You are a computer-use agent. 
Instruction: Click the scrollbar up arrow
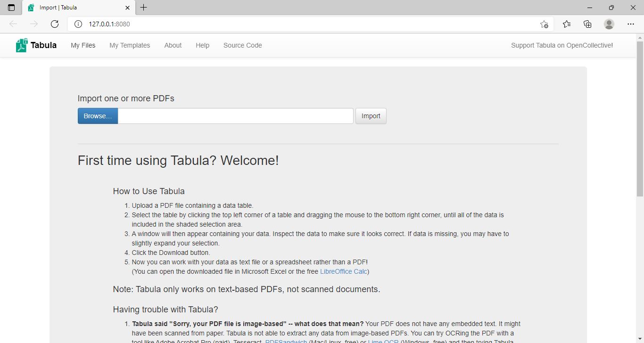640,37
